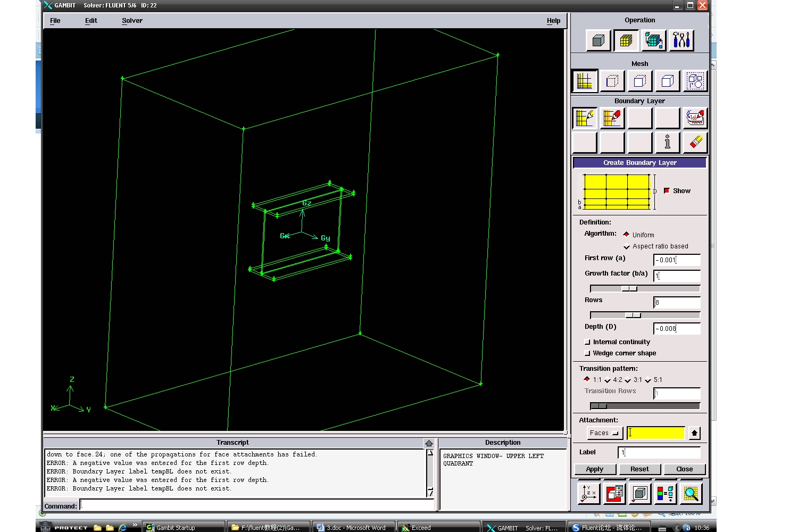Open the Zones operation icon
798x532 pixels.
point(653,40)
